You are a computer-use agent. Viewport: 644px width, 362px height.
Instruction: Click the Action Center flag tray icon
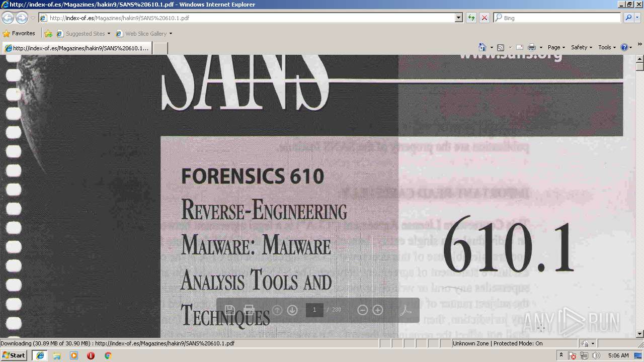(x=572, y=355)
